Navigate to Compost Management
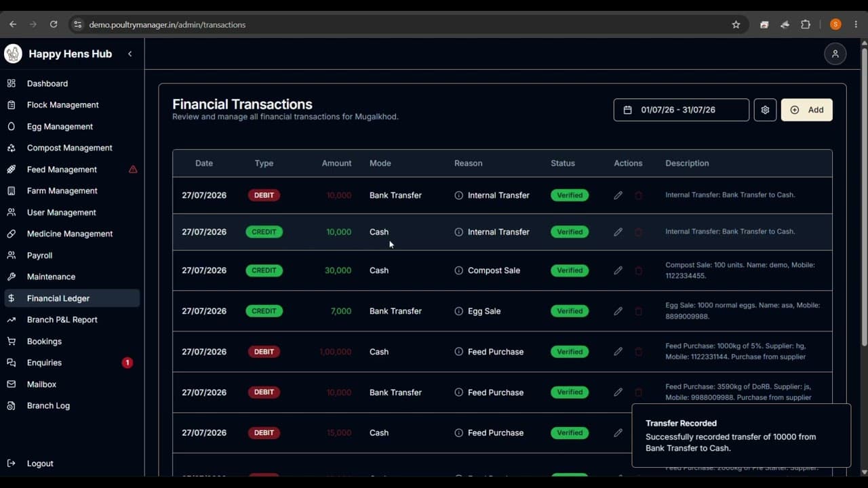 [x=71, y=148]
